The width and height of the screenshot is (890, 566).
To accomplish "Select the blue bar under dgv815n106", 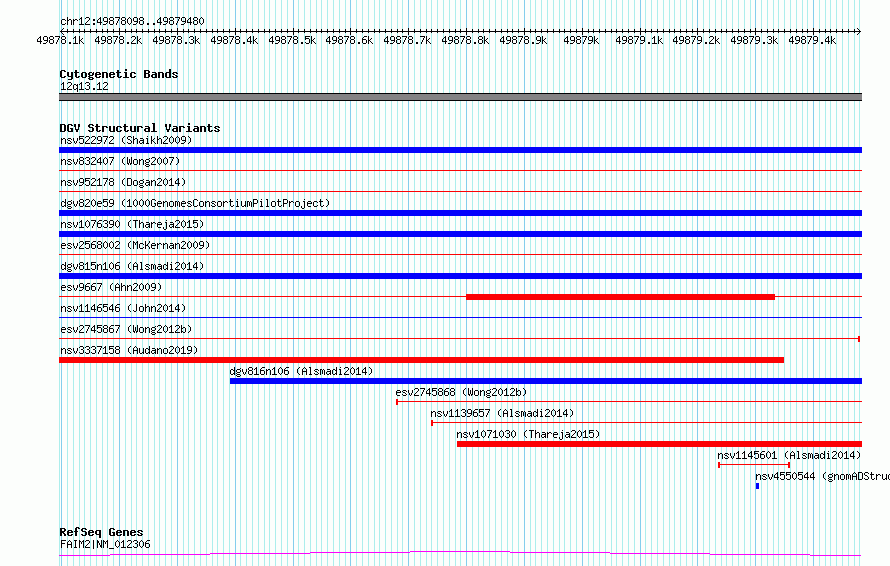I will click(x=460, y=276).
